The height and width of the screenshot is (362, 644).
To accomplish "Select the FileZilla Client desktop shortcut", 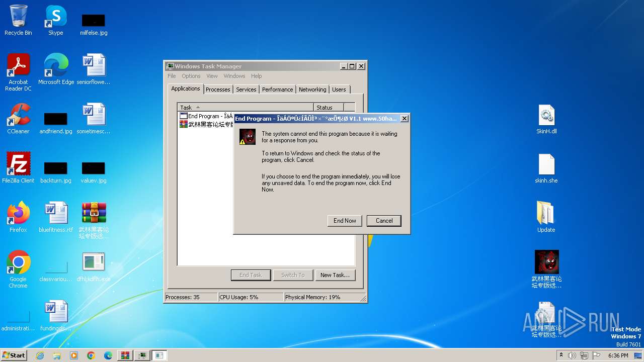I will 18,167.
